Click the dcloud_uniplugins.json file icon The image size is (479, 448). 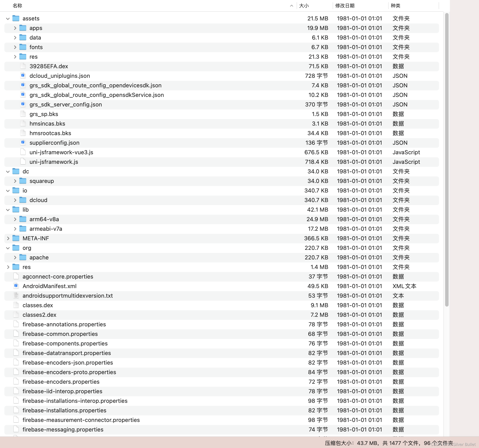point(23,76)
